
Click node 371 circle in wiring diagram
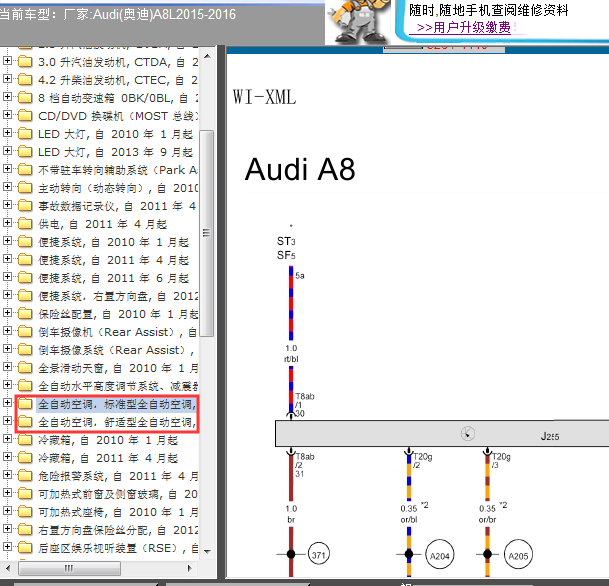[x=318, y=555]
